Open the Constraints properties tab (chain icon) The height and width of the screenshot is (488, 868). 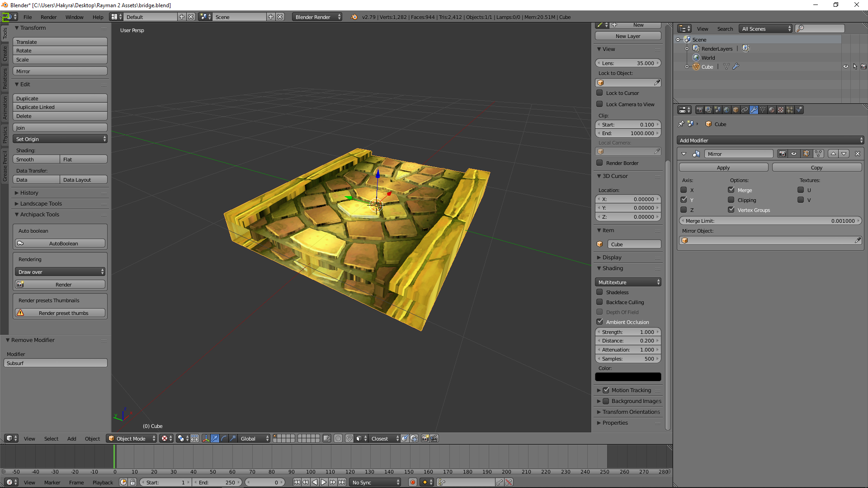[745, 110]
